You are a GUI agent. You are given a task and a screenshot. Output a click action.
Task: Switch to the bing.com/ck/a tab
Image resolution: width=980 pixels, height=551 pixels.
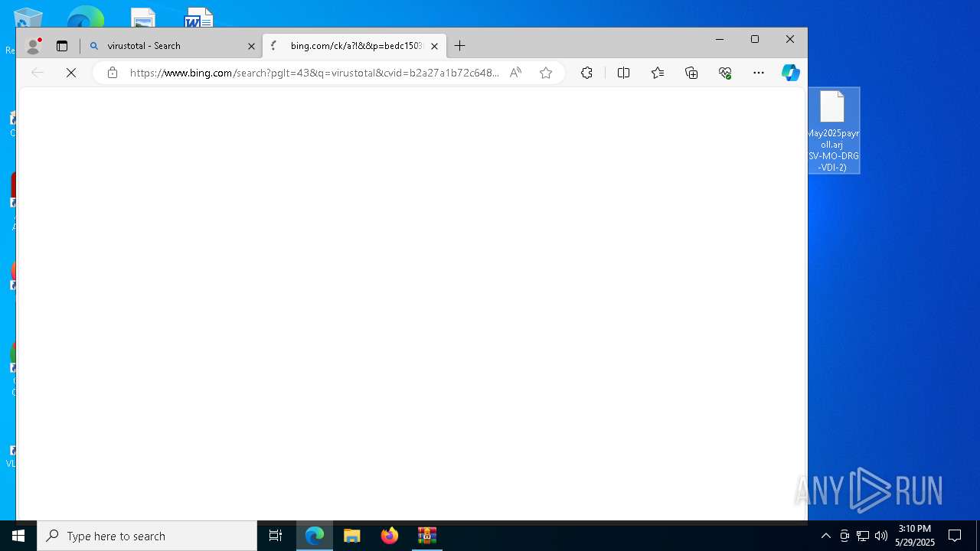[x=354, y=46]
